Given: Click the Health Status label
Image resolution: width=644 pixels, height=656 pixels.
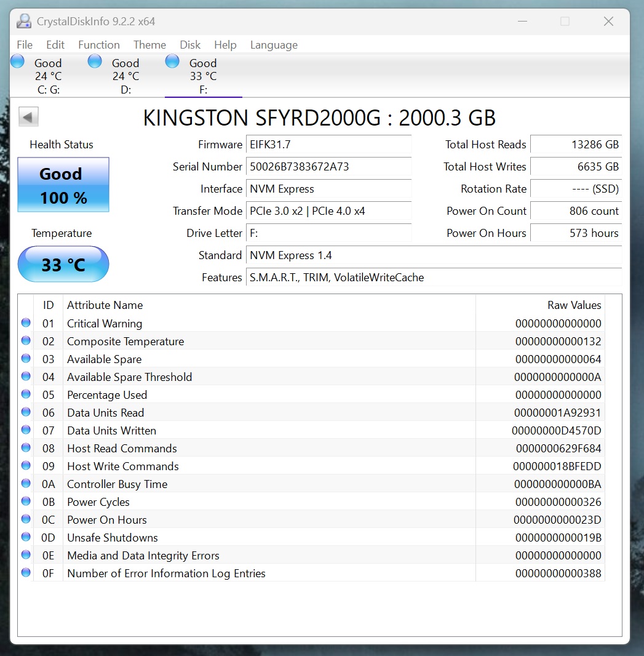Looking at the screenshot, I should pos(62,145).
